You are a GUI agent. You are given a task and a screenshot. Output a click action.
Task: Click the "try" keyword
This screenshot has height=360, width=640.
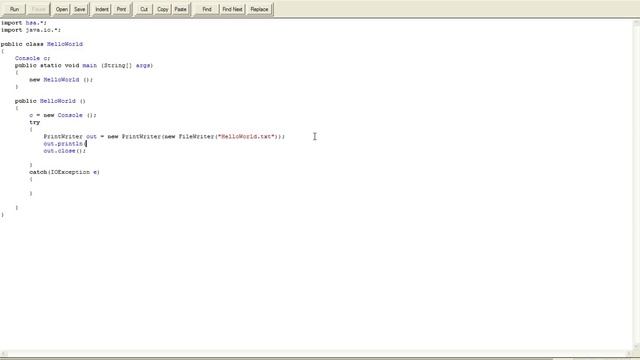click(35, 122)
